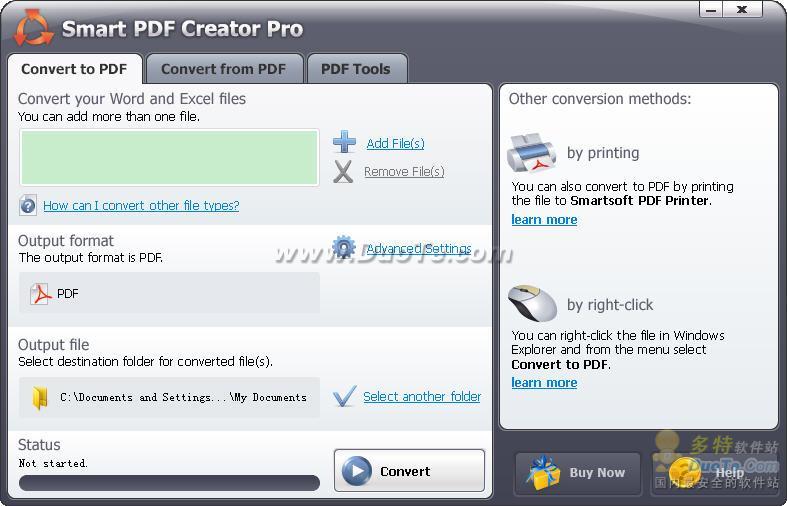The height and width of the screenshot is (506, 787).
Task: Click learn more under by printing
Action: tap(544, 220)
